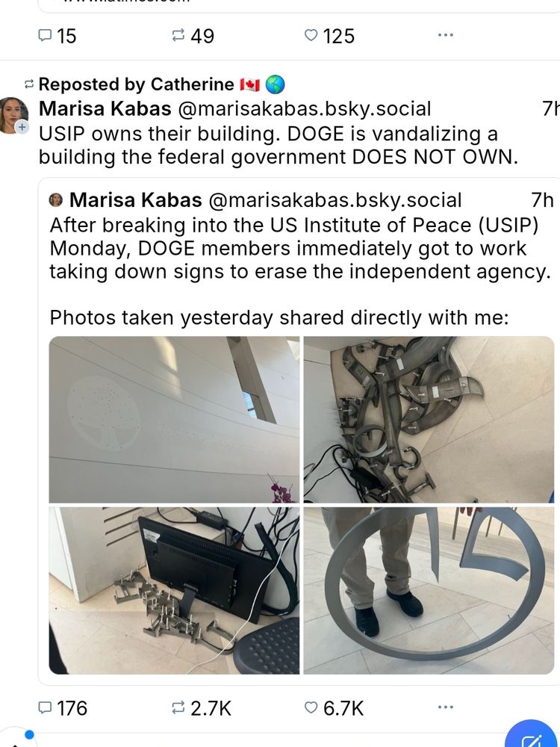Like the post with 6.7K likes
Image resolution: width=560 pixels, height=747 pixels.
coord(333,708)
